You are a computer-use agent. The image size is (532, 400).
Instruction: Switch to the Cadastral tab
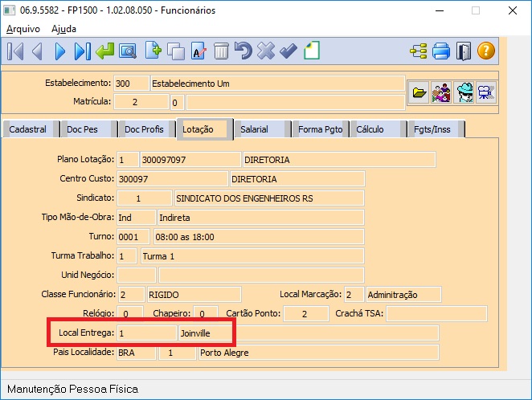[x=31, y=129]
